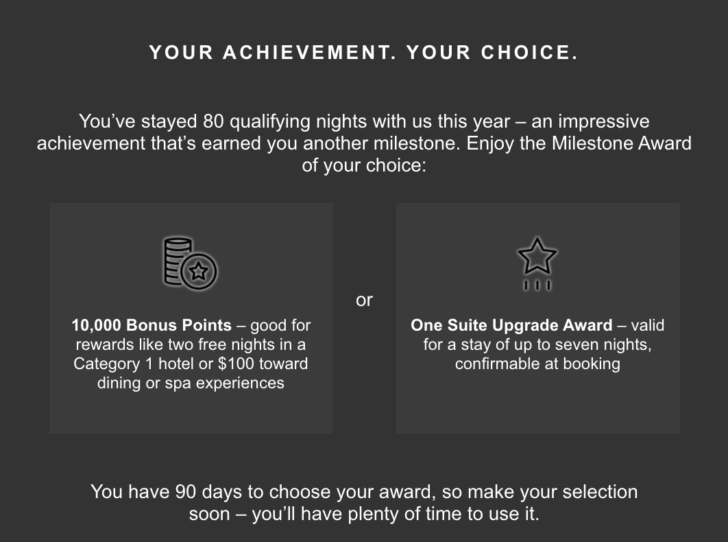Click the "One Suite Upgrade Award" bold text
The height and width of the screenshot is (542, 728).
[511, 325]
